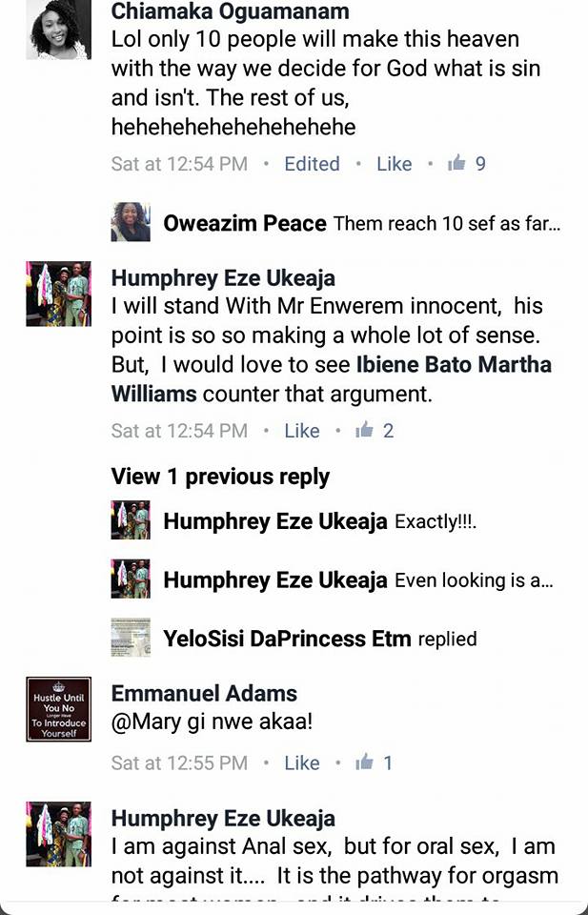This screenshot has width=588, height=915.
Task: Like Emmanuel Adams' comment
Action: pos(302,762)
